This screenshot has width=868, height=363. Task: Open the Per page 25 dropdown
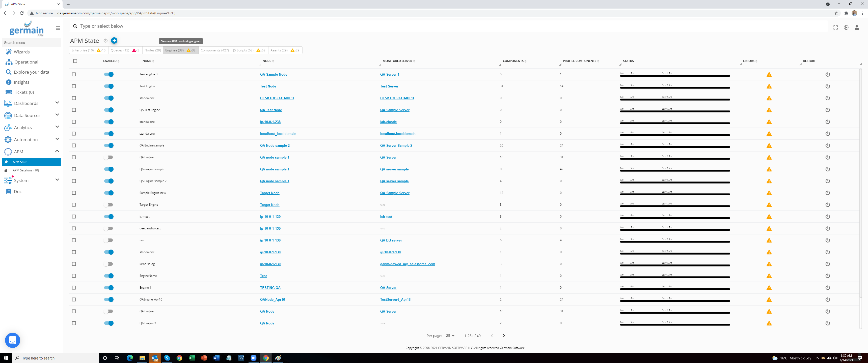pos(450,336)
